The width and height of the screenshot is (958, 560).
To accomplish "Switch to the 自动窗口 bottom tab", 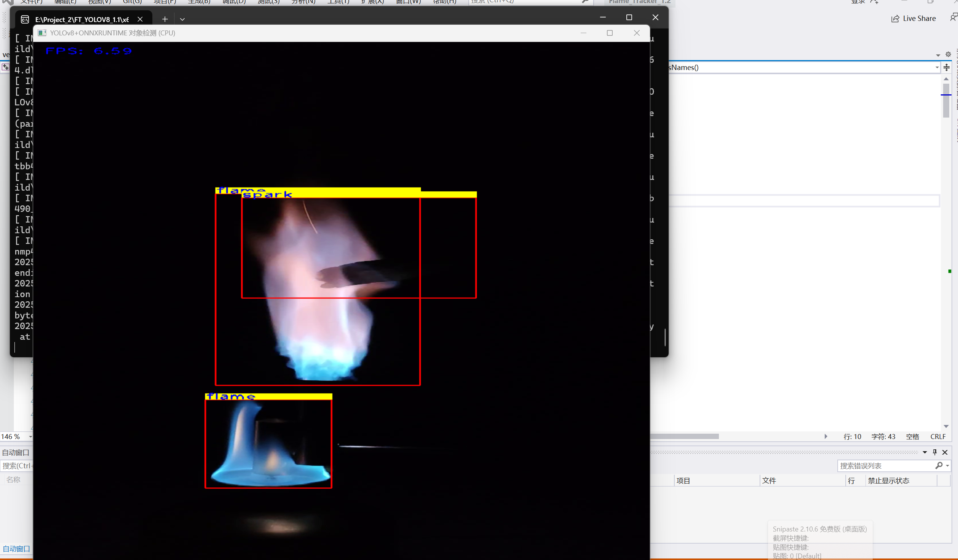I will click(x=16, y=549).
